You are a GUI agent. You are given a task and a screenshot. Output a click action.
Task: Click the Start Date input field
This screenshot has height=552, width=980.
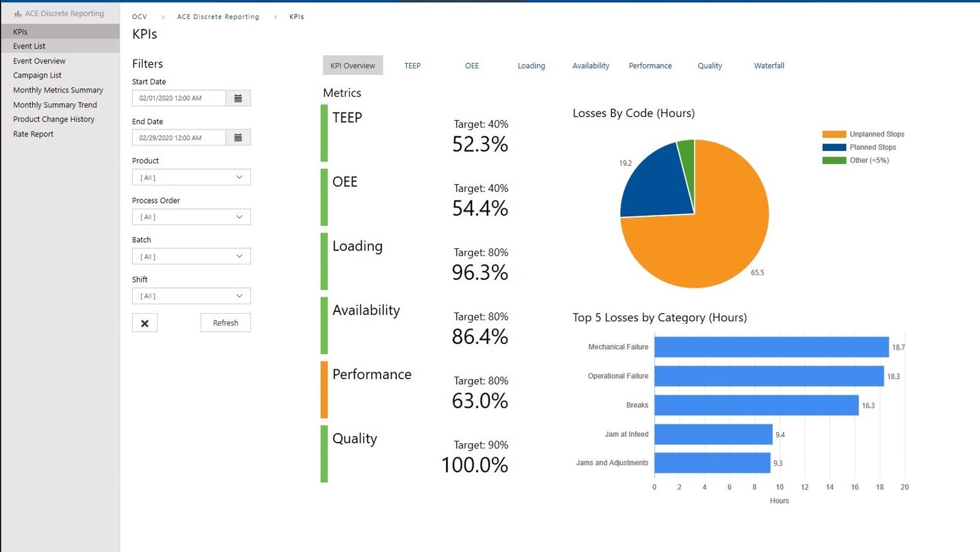tap(179, 98)
